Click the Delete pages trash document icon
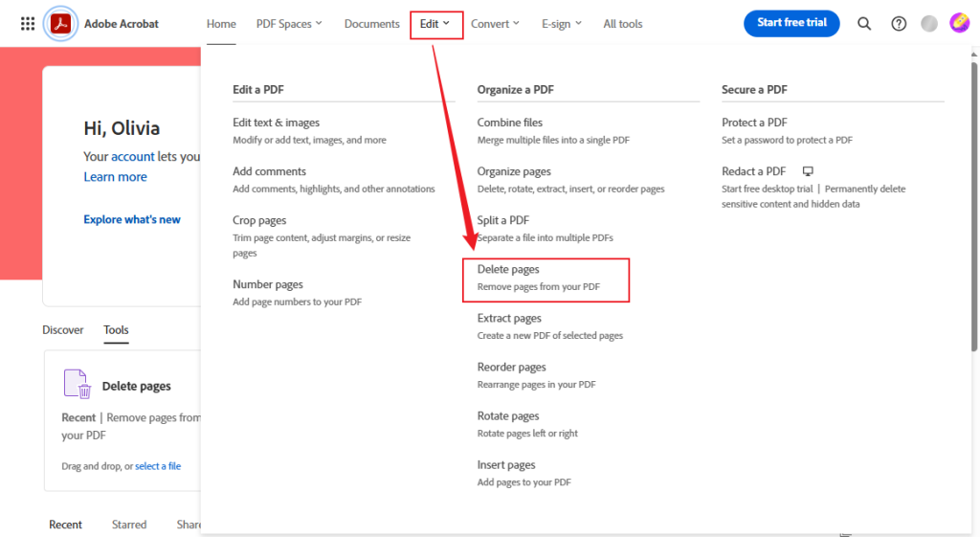The image size is (980, 537). (77, 384)
